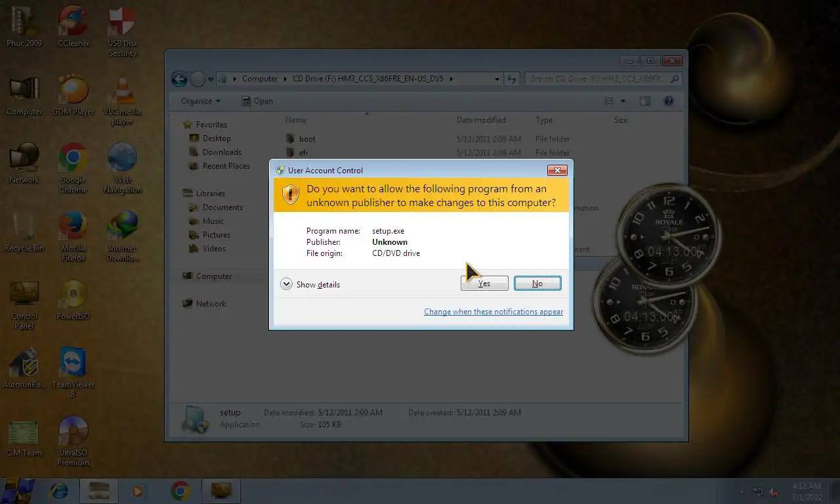Select Desktop under Favorites

coord(210,138)
